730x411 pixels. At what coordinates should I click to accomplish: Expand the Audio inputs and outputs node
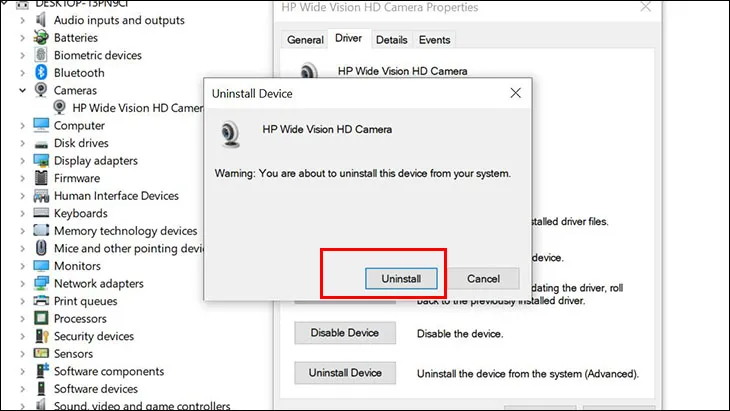point(23,20)
